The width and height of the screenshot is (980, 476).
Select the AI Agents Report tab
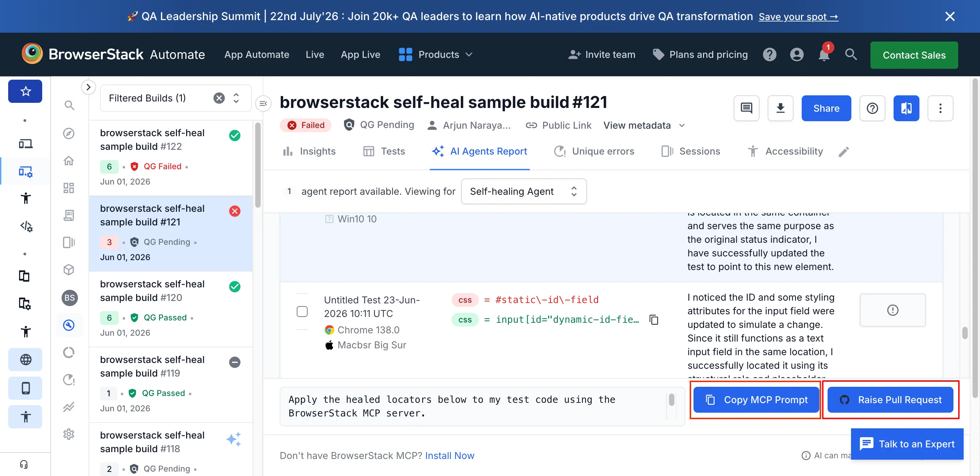coord(479,152)
